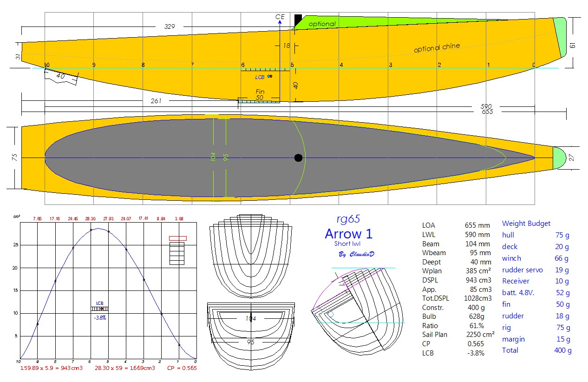
Task: Click the "optional chine" hull annotation
Action: pos(437,47)
